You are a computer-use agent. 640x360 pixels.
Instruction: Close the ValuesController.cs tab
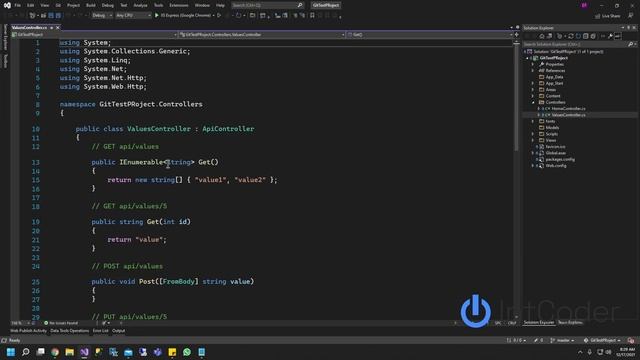click(58, 28)
